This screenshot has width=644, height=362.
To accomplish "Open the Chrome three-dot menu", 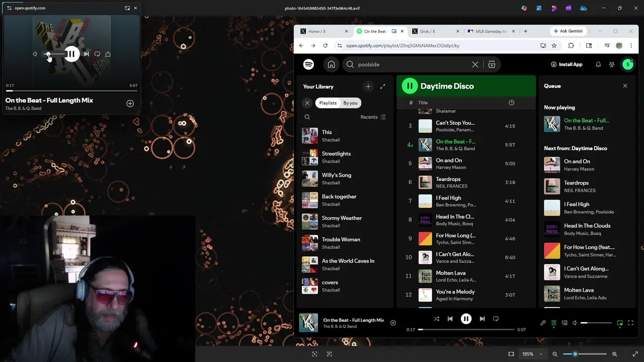I will [631, 46].
